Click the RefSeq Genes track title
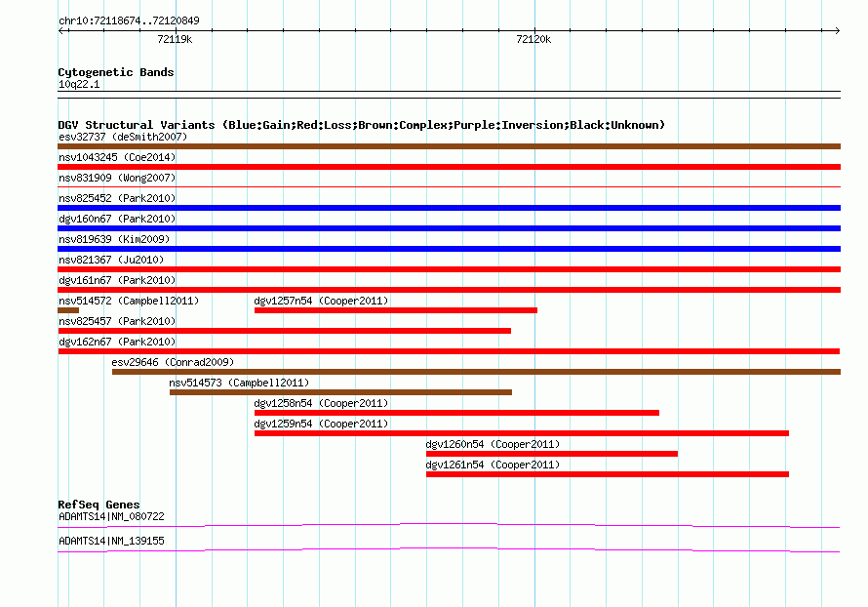Screen dimensions: 868x607 99,505
